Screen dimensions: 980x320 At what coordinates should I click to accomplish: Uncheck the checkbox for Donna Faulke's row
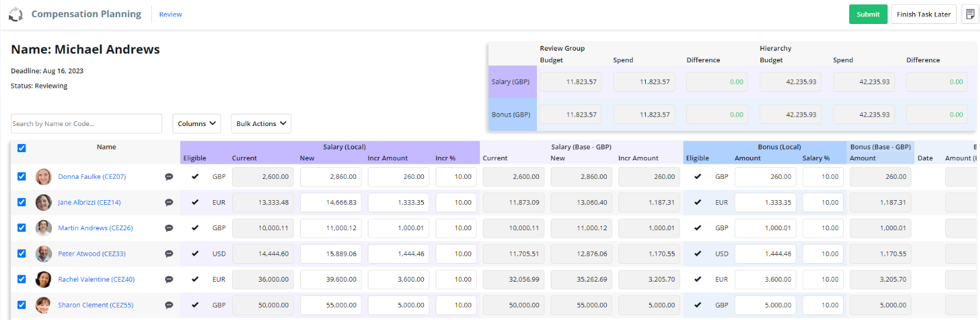coord(21,176)
